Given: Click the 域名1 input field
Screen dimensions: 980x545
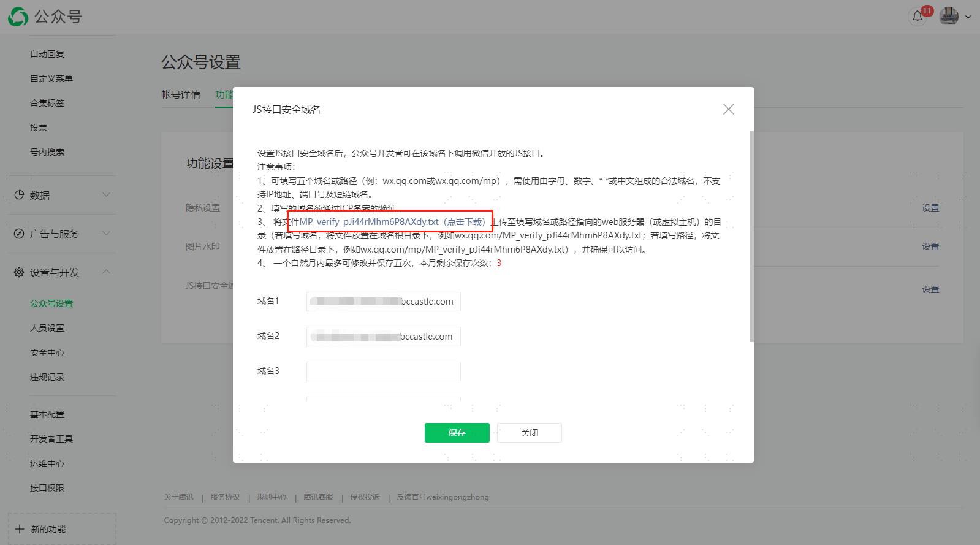Looking at the screenshot, I should click(383, 302).
